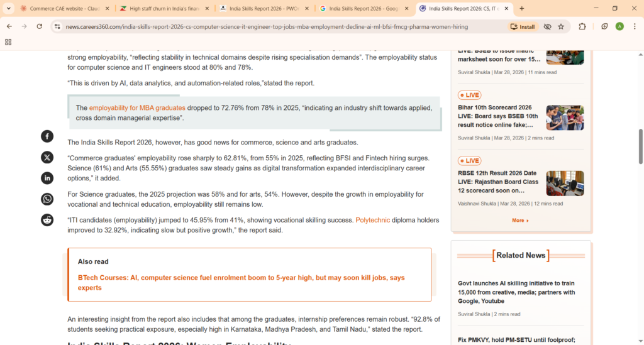Share article on X (Twitter)
The width and height of the screenshot is (644, 345).
coord(47,157)
